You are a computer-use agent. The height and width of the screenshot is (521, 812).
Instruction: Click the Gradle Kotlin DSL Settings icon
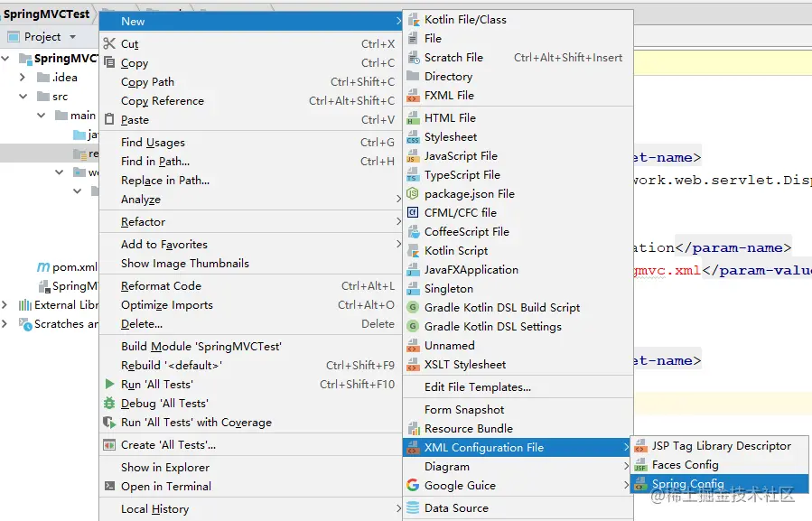tap(413, 327)
